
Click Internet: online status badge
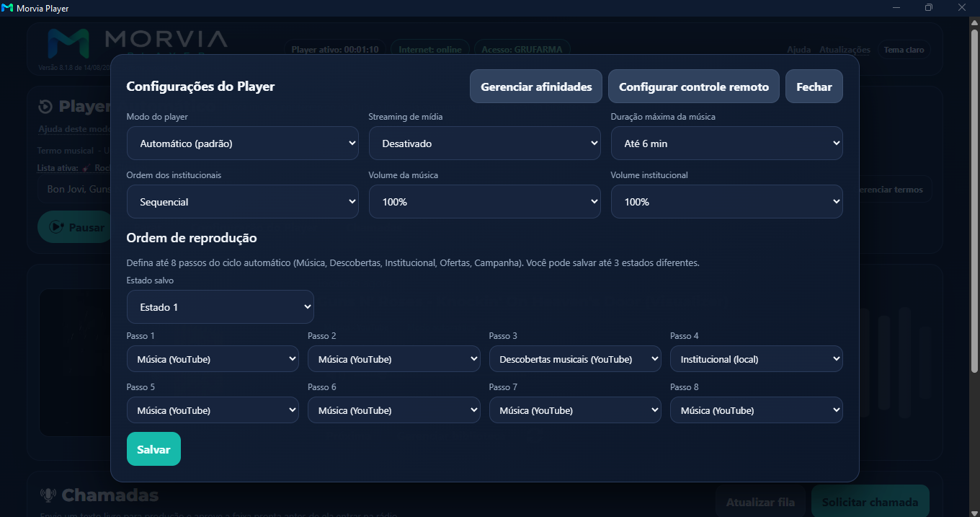[x=430, y=50]
